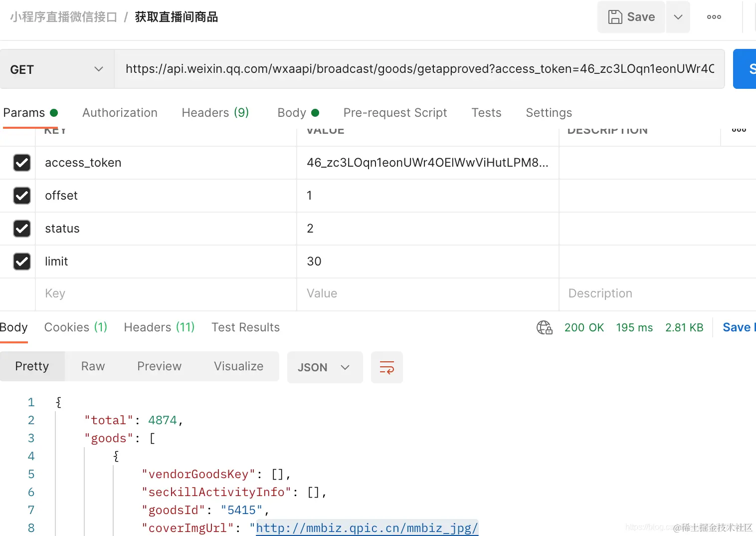Select the Pretty view mode
The image size is (756, 536).
pos(32,366)
